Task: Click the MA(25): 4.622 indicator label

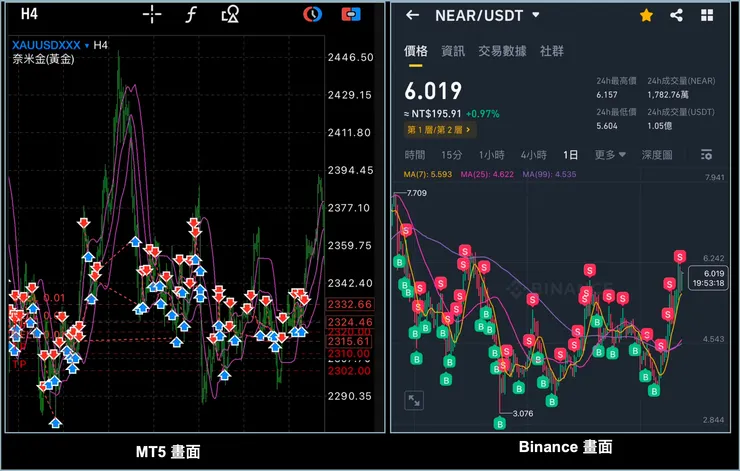Action: coord(487,174)
